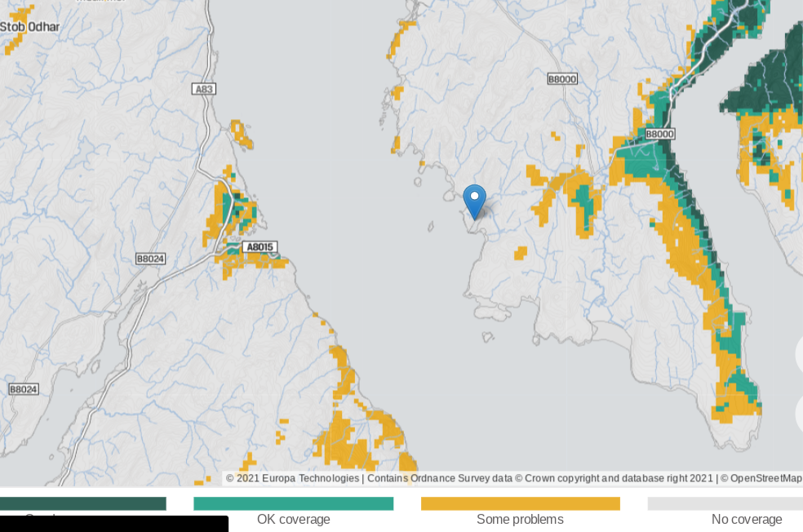This screenshot has width=803, height=532.
Task: Select the A83 road shield
Action: pos(204,89)
